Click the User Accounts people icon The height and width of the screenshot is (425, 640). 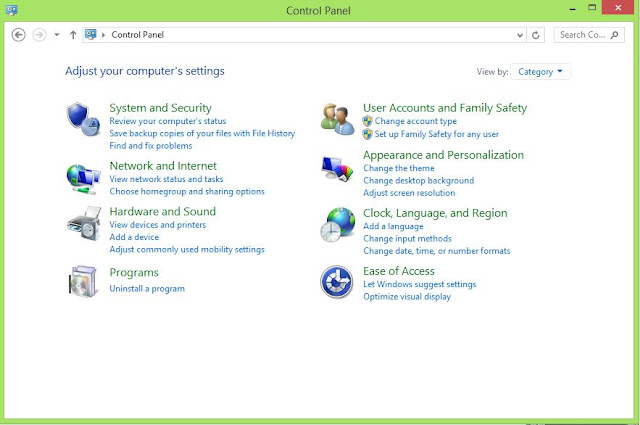point(337,119)
